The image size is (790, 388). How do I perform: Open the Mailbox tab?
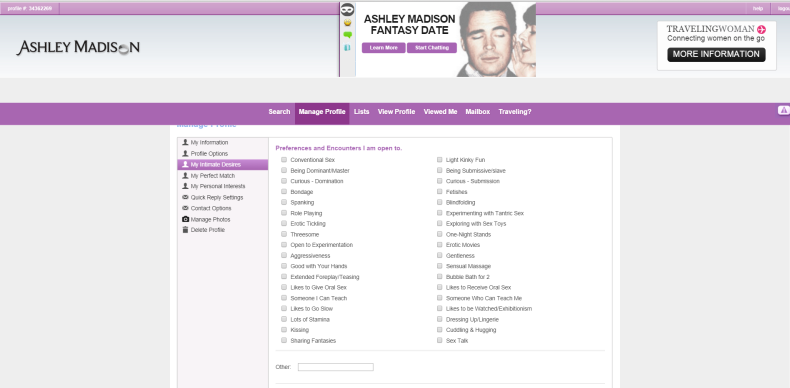478,112
